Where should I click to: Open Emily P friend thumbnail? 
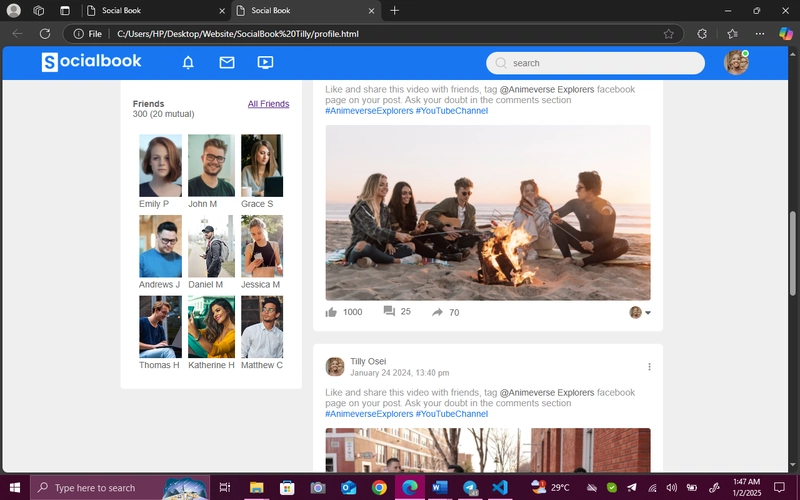coord(160,165)
